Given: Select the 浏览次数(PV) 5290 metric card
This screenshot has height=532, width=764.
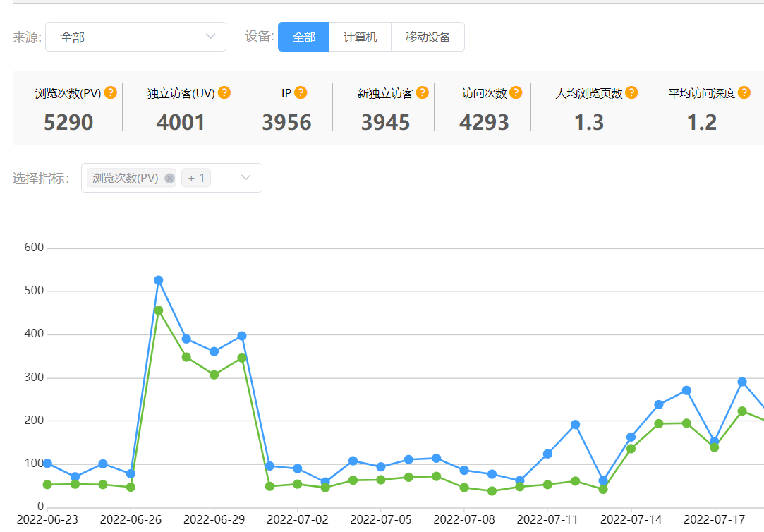Looking at the screenshot, I should coord(68,108).
